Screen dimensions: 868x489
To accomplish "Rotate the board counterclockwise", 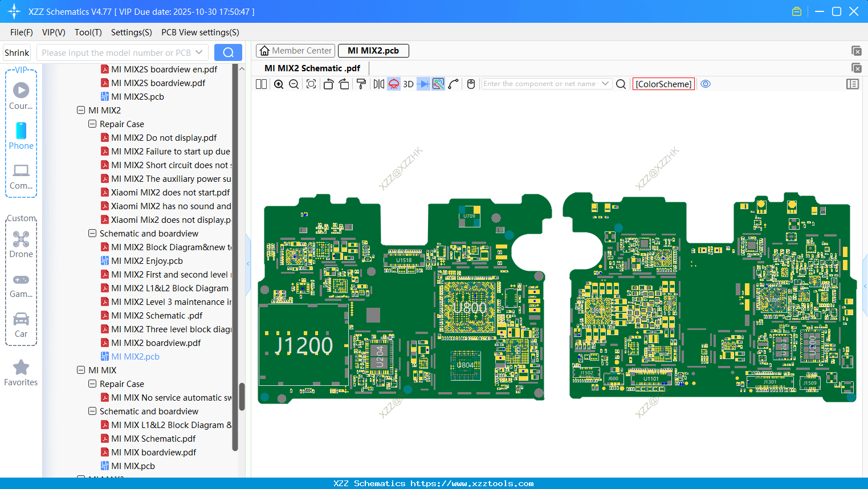I will 328,84.
